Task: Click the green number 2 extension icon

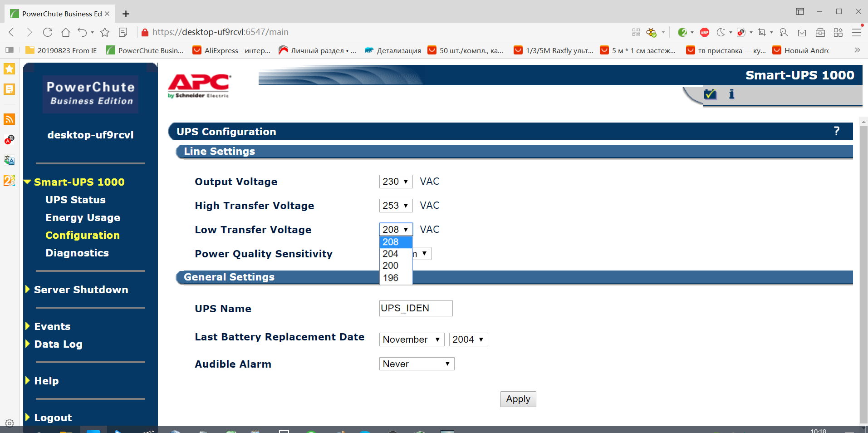Action: [682, 32]
